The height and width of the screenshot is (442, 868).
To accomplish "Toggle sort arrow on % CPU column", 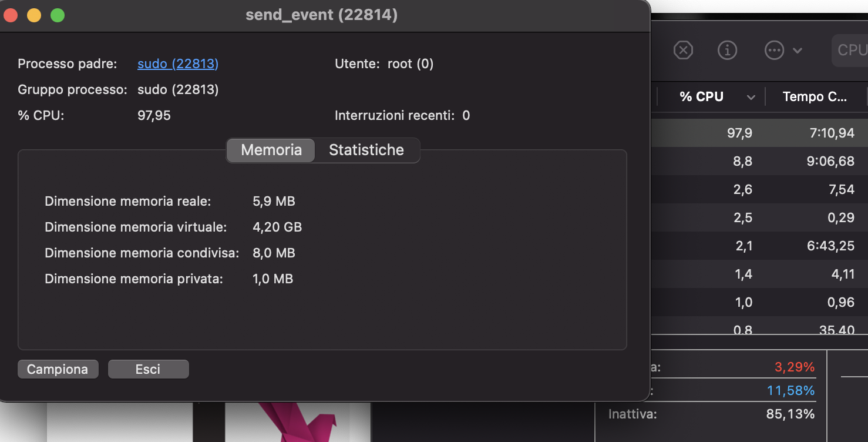I will pos(751,98).
